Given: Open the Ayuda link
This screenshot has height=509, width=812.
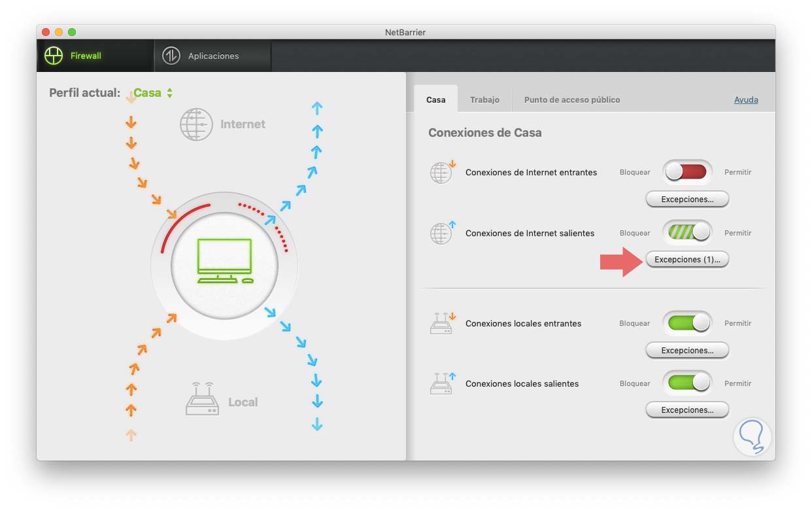Looking at the screenshot, I should [x=746, y=99].
